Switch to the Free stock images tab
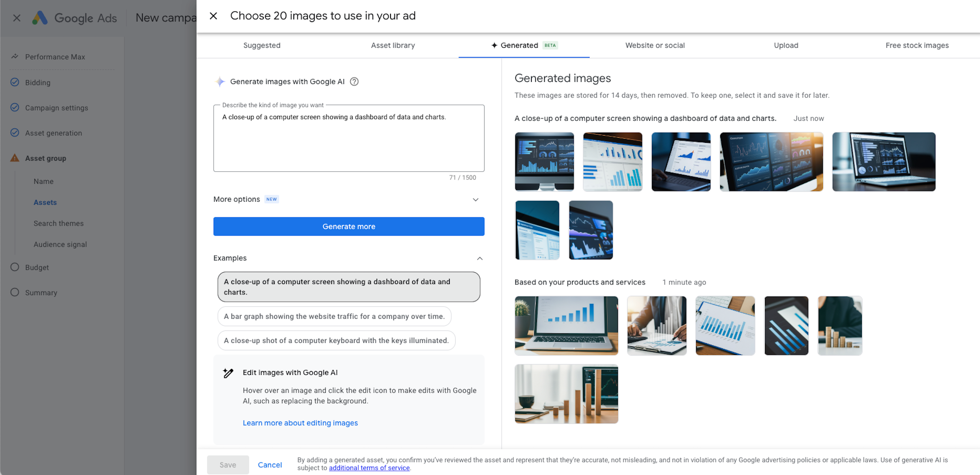The height and width of the screenshot is (475, 980). point(917,45)
